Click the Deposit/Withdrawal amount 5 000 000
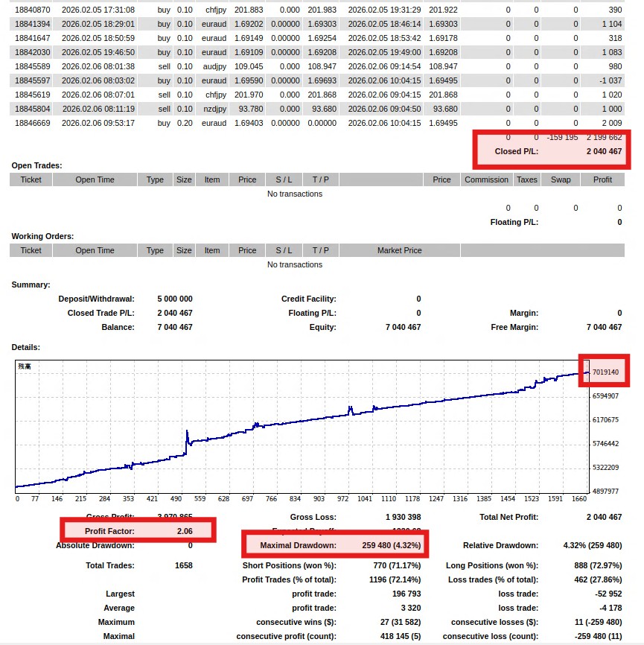Viewport: 644px width, 645px height. click(x=174, y=299)
